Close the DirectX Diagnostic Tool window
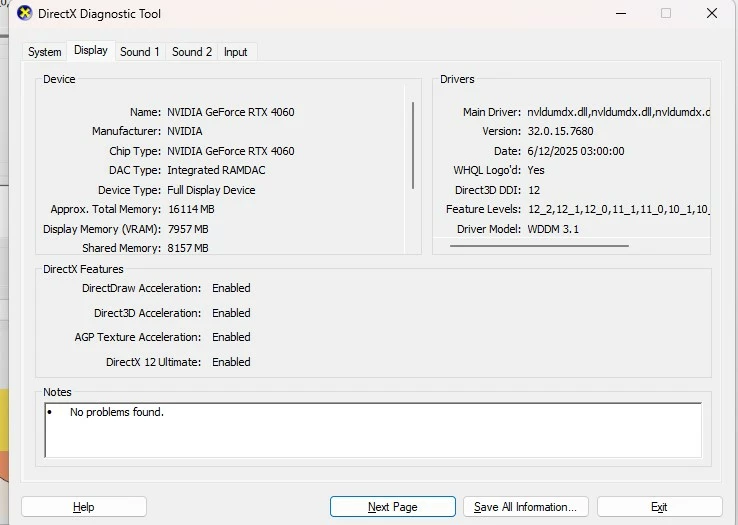This screenshot has height=525, width=738. (712, 13)
